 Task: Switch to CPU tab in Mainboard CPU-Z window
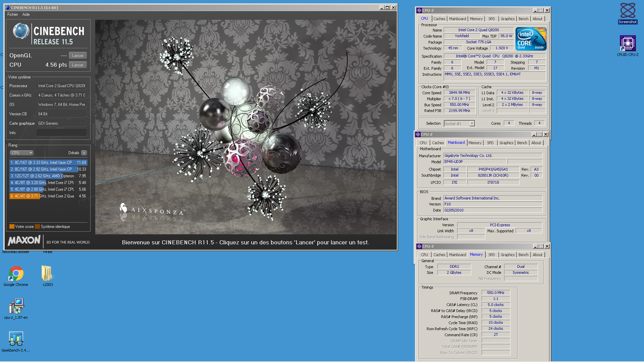(x=423, y=143)
